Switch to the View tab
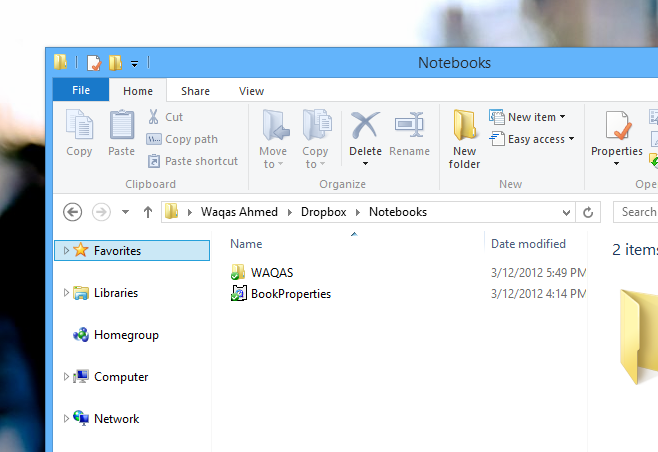This screenshot has height=452, width=658. (251, 91)
